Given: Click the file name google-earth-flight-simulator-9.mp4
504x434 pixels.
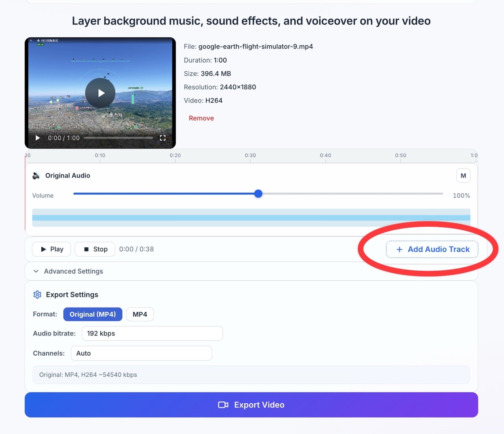Looking at the screenshot, I should click(256, 46).
